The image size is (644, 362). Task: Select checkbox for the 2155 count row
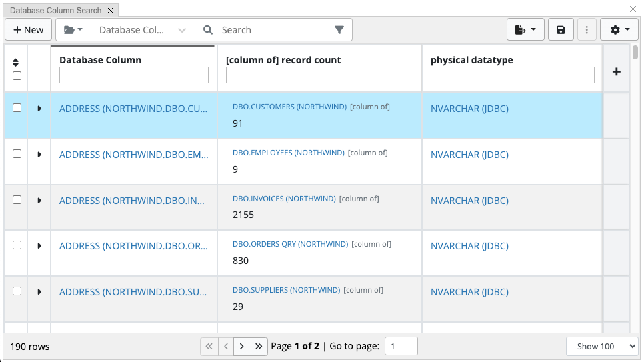[17, 200]
